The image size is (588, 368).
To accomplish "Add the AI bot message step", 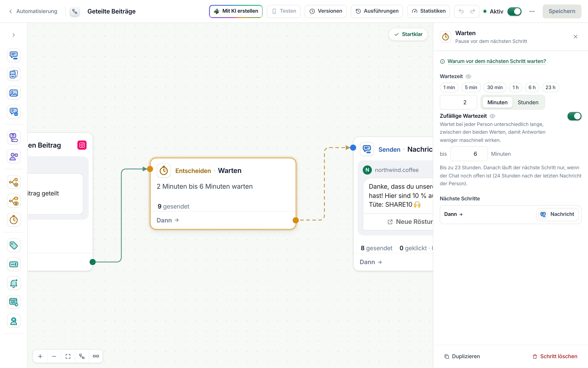I will (x=14, y=112).
